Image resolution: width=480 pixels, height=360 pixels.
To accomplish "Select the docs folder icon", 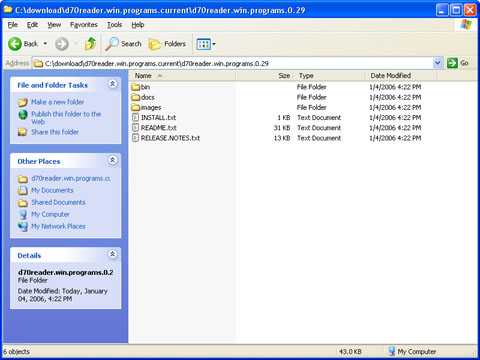I will [135, 97].
